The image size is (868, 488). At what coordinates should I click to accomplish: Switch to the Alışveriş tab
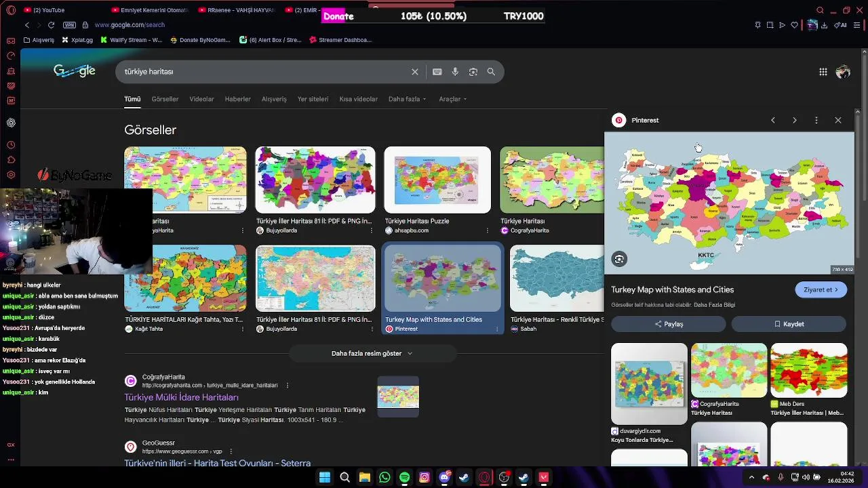[x=274, y=99]
